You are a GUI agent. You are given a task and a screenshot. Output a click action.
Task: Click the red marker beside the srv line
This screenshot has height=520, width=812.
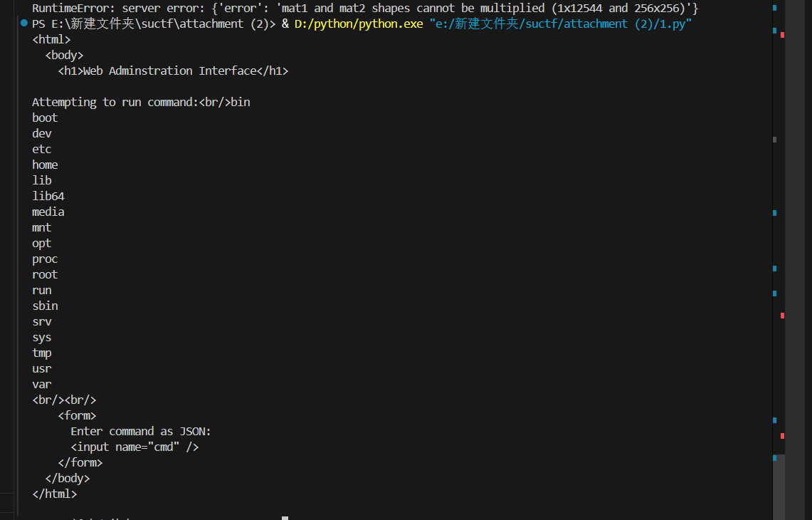[782, 317]
